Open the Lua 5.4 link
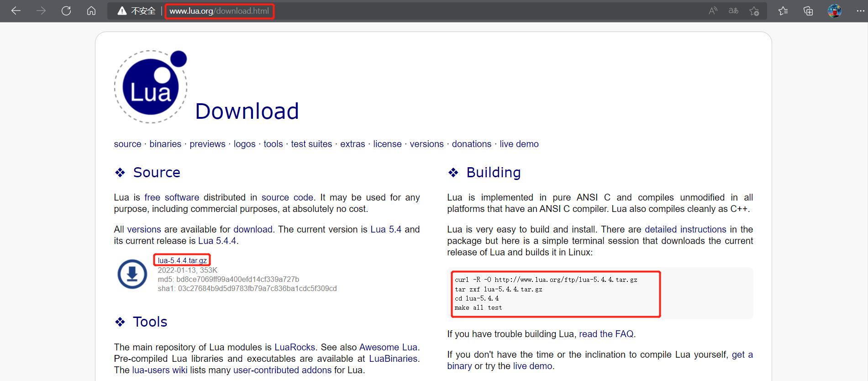The image size is (868, 381). point(386,229)
